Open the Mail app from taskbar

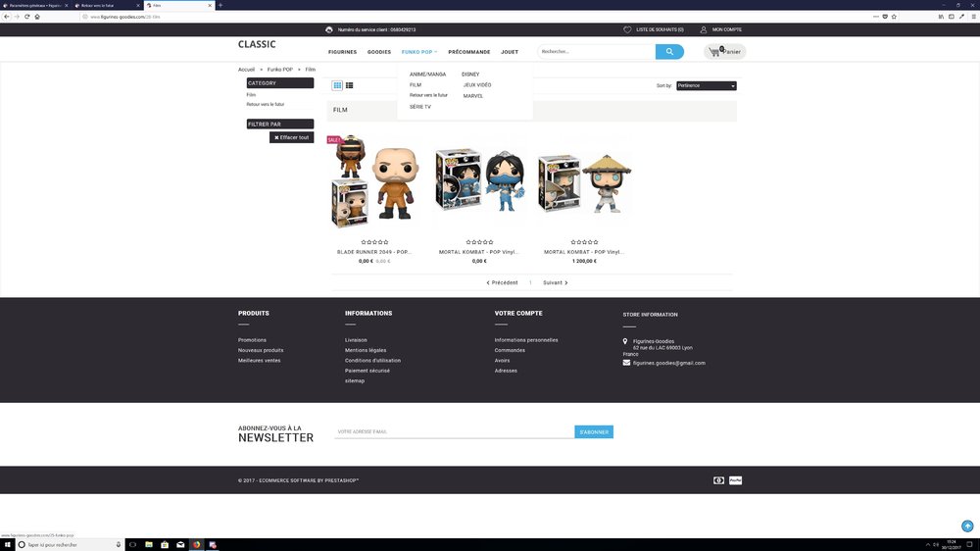[x=180, y=545]
